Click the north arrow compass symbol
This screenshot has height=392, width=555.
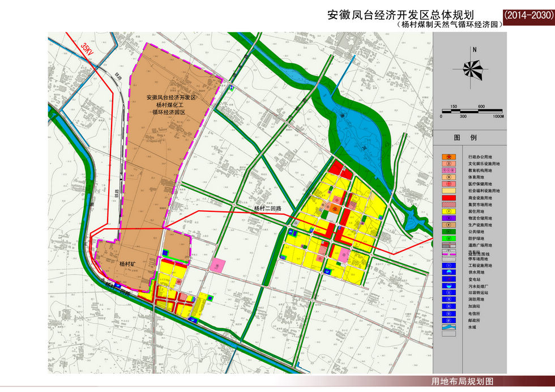point(476,68)
